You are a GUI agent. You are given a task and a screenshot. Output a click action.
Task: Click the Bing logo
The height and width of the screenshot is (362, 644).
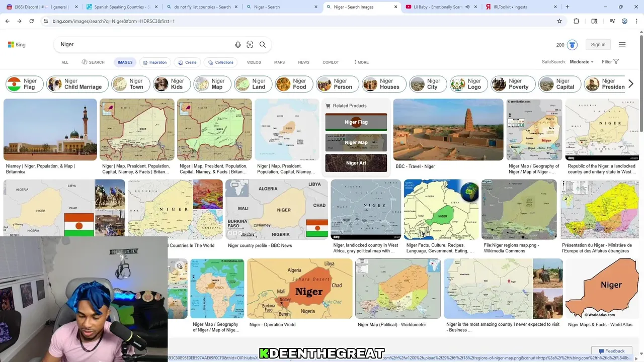17,45
